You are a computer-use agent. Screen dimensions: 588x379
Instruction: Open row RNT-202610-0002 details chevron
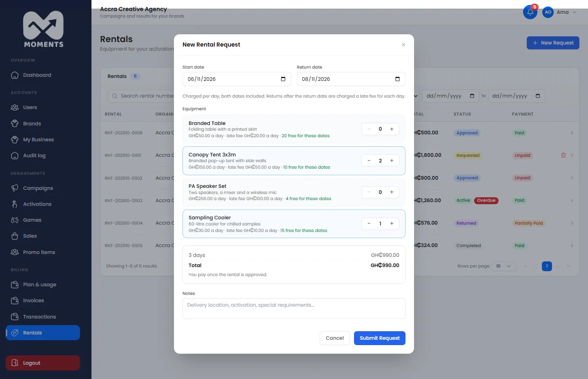click(572, 178)
